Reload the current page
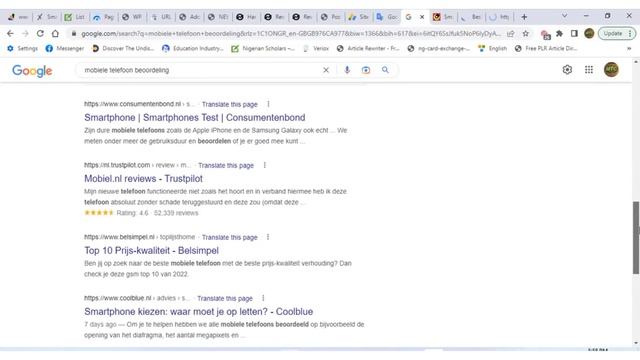The height and width of the screenshot is (360, 640). point(40,33)
